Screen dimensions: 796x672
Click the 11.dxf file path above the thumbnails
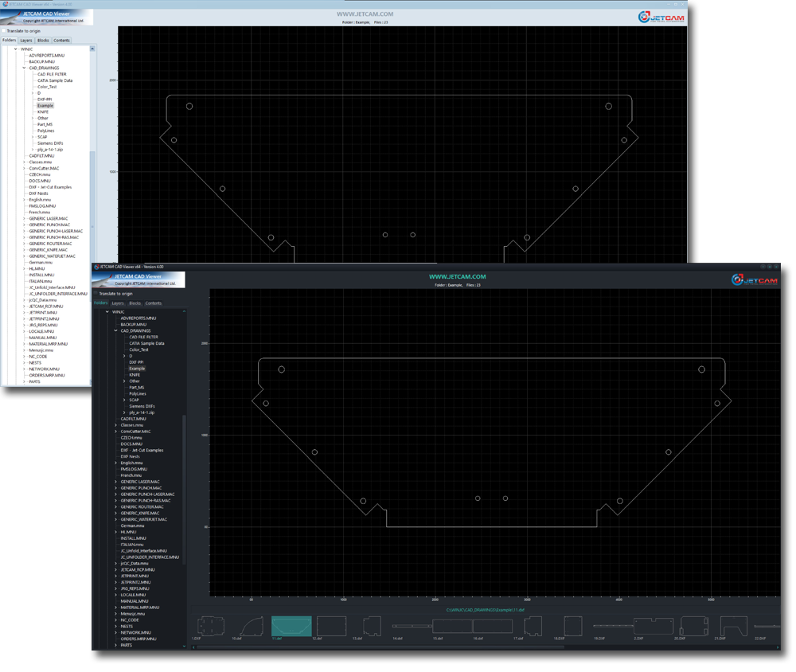[486, 610]
